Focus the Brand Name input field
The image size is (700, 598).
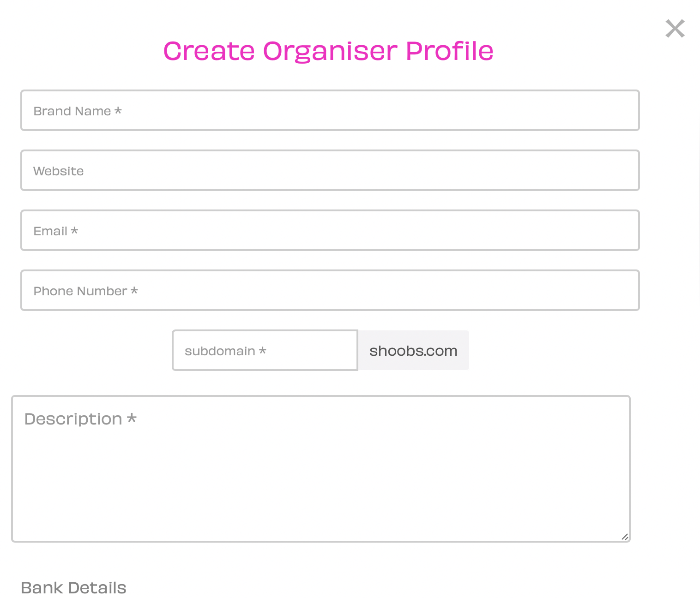coord(330,110)
